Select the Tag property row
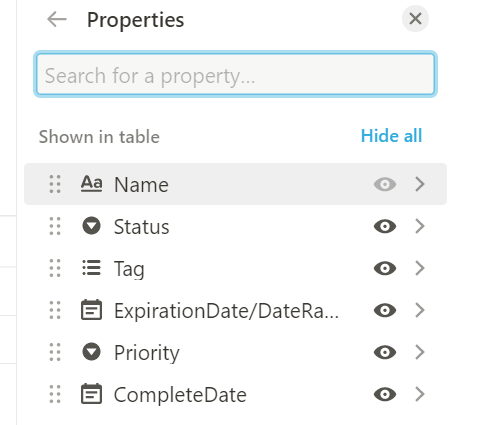 (235, 268)
